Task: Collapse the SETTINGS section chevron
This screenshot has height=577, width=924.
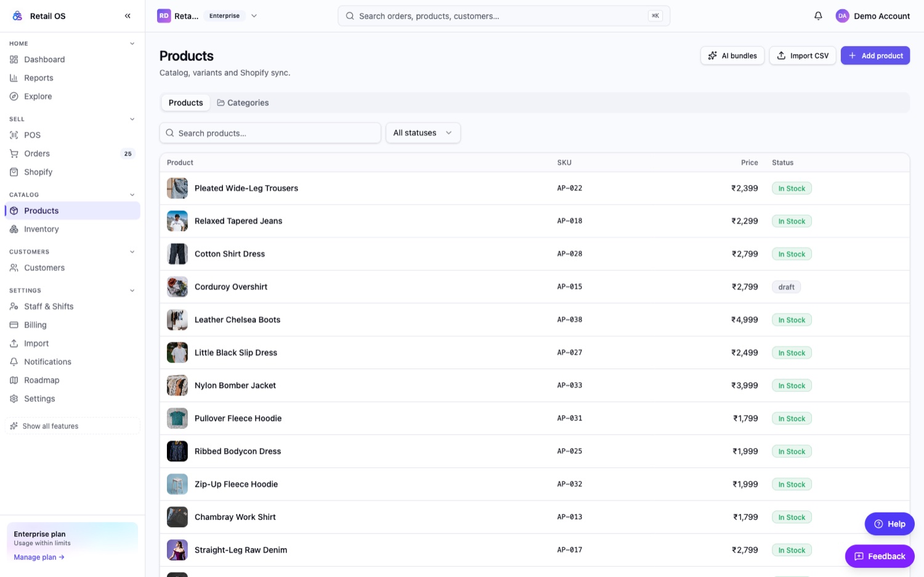Action: 132,291
